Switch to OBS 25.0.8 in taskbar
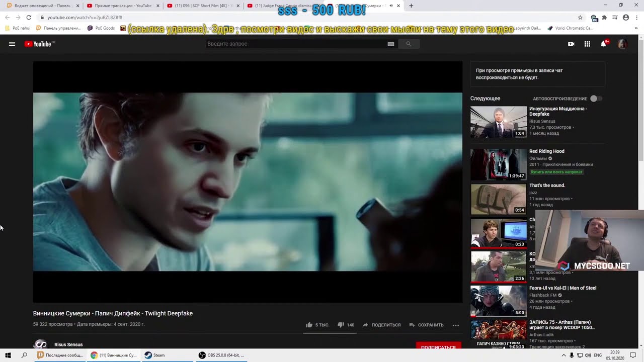This screenshot has width=644, height=362. pyautogui.click(x=221, y=355)
